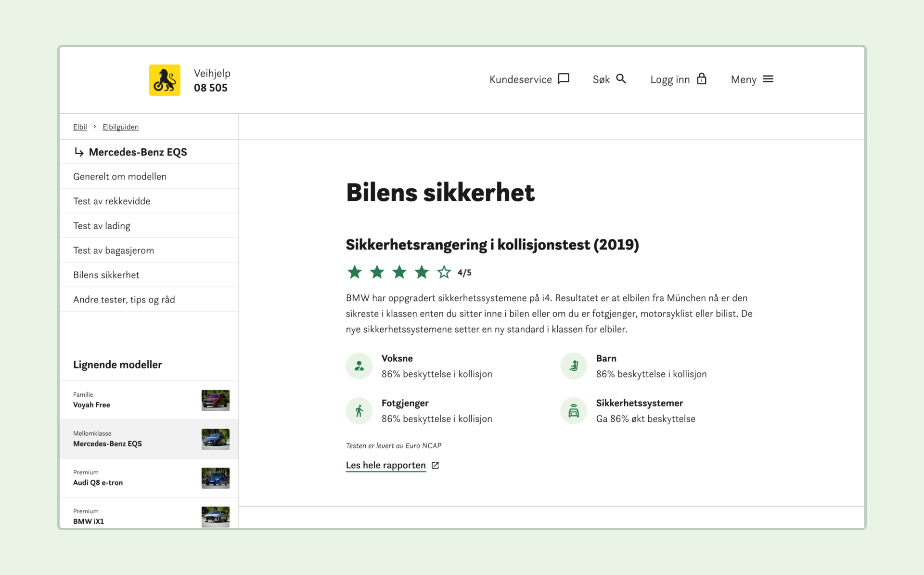Image resolution: width=924 pixels, height=575 pixels.
Task: Click the Fotgjenger pedestrian icon
Action: [359, 411]
